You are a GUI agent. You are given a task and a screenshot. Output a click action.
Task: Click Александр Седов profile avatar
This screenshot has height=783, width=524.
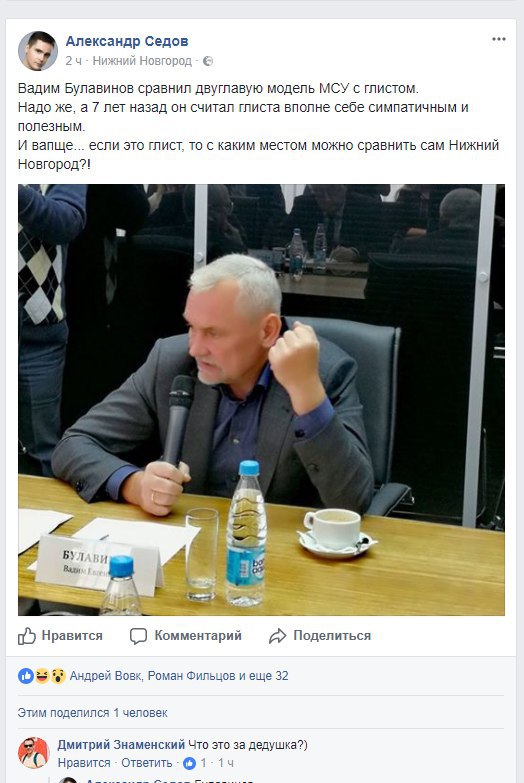tap(37, 51)
